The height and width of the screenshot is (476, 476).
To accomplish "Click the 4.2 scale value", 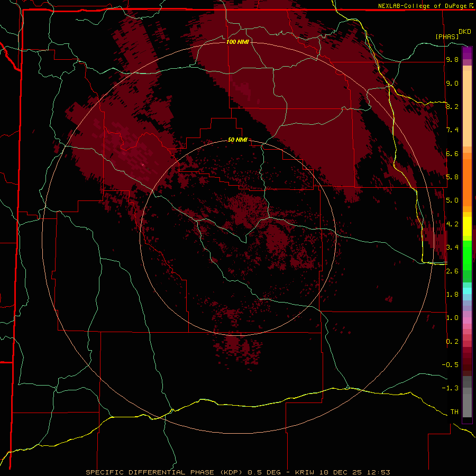I will tap(452, 224).
